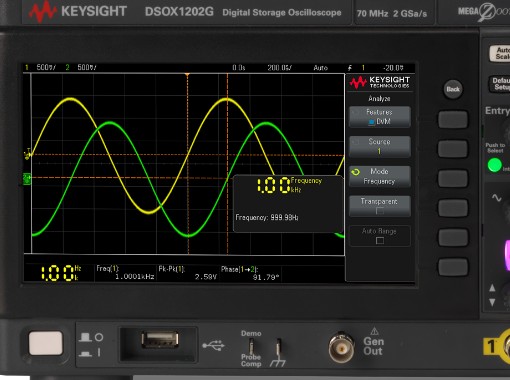This screenshot has height=380, width=510.
Task: Open the Mode Frequency menu item
Action: (379, 176)
